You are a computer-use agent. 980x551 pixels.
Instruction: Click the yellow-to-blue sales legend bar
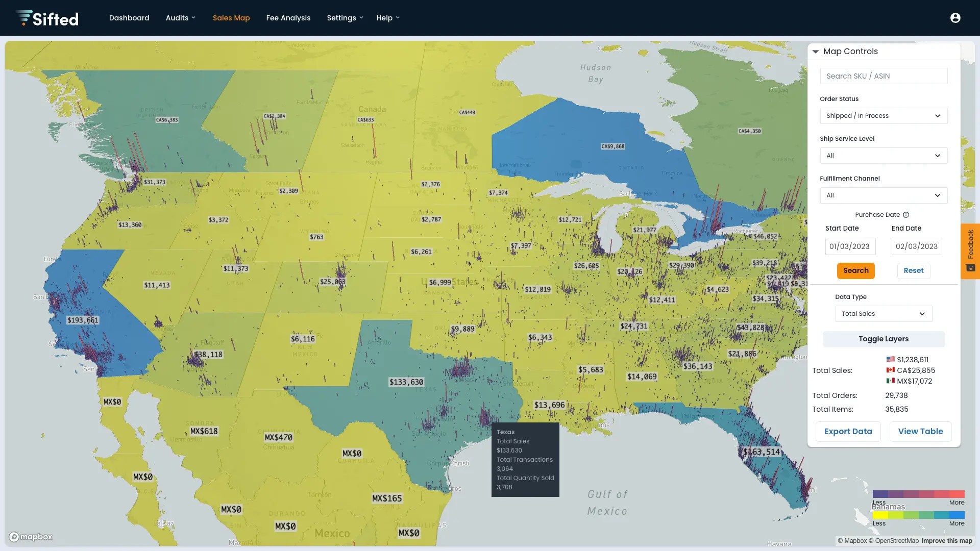[x=918, y=515]
